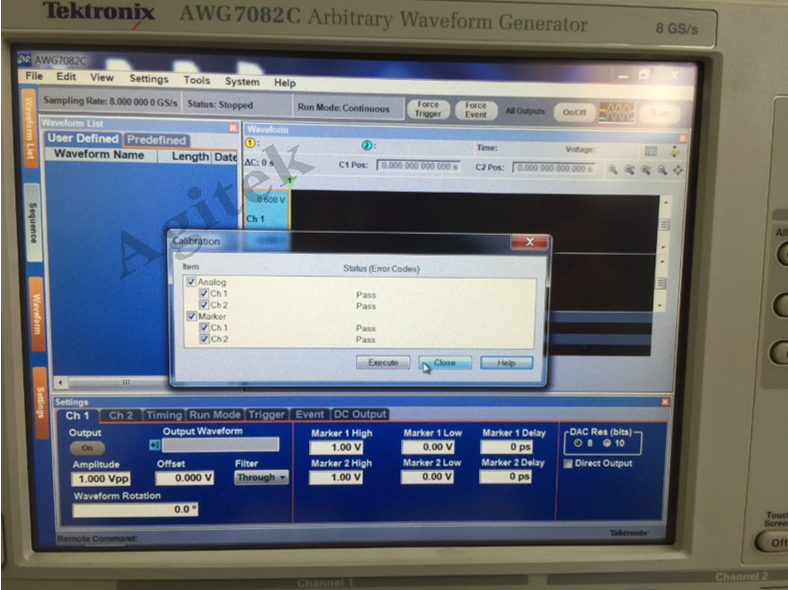Click the Close button in Calibration
The width and height of the screenshot is (788, 590).
[x=445, y=362]
